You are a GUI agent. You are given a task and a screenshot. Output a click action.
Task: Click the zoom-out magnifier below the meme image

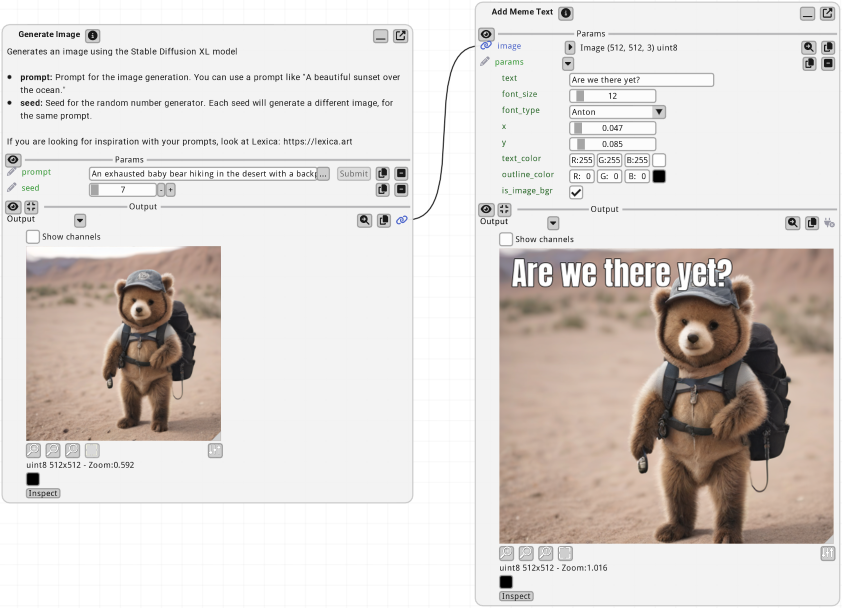click(x=526, y=553)
